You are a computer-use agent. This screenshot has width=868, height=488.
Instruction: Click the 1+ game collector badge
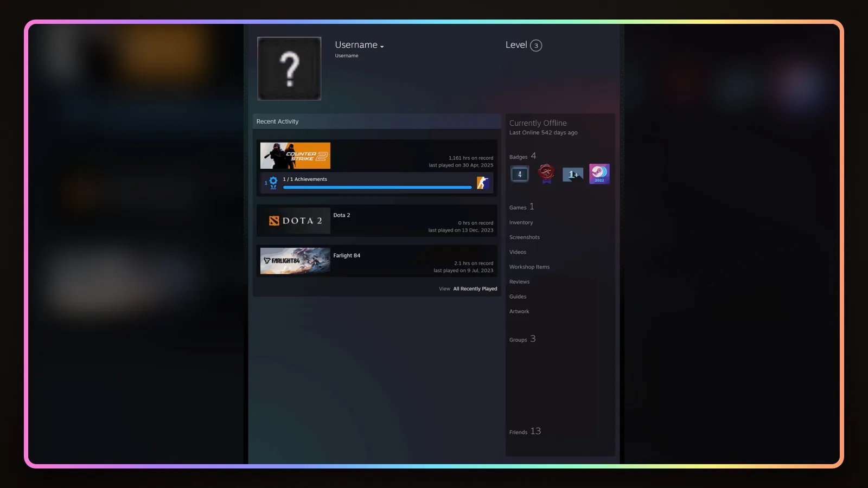(573, 174)
